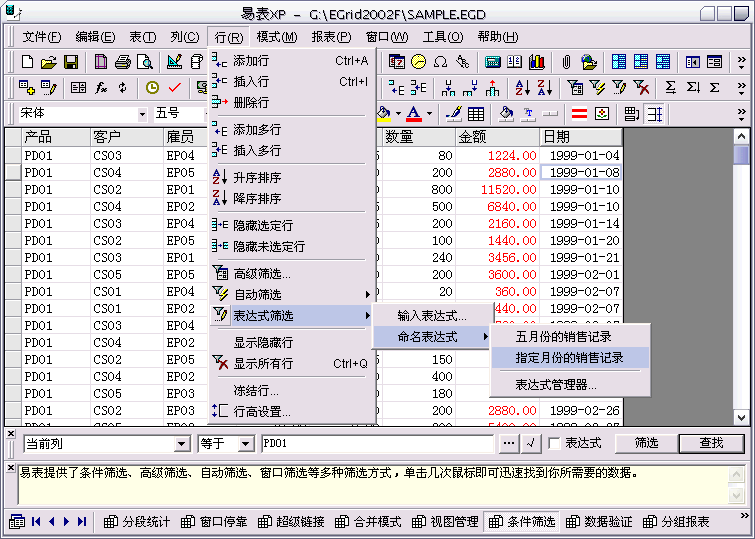Viewport: 755px width, 539px height.
Task: Click the advanced filter funnel toolbar icon
Action: click(x=575, y=88)
